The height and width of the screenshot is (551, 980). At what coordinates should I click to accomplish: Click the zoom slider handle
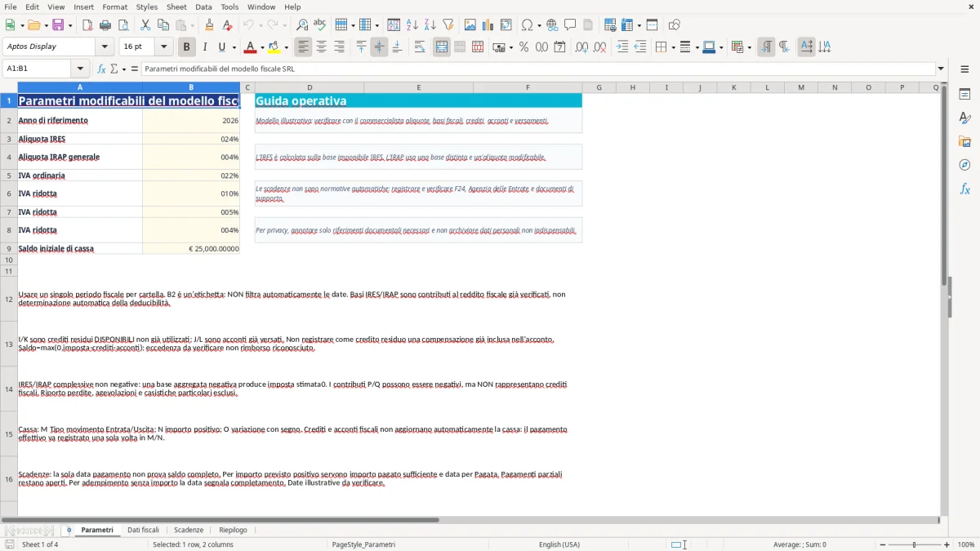(915, 544)
